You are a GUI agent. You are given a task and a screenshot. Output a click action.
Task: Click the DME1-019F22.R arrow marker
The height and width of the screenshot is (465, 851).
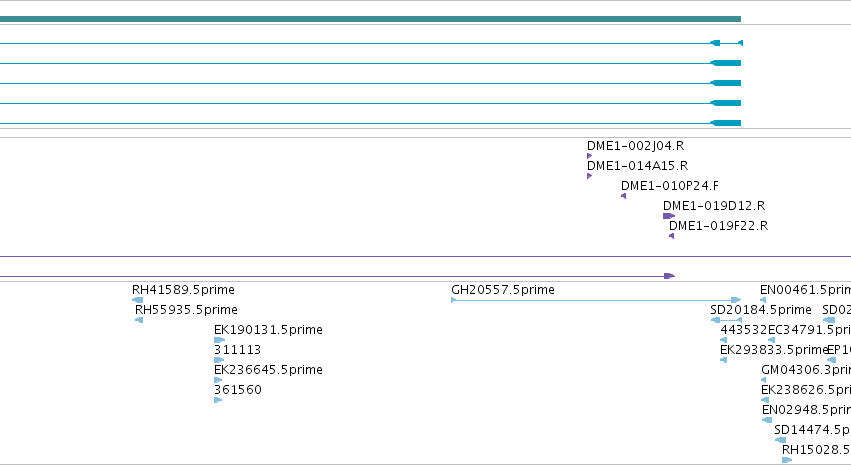point(671,236)
